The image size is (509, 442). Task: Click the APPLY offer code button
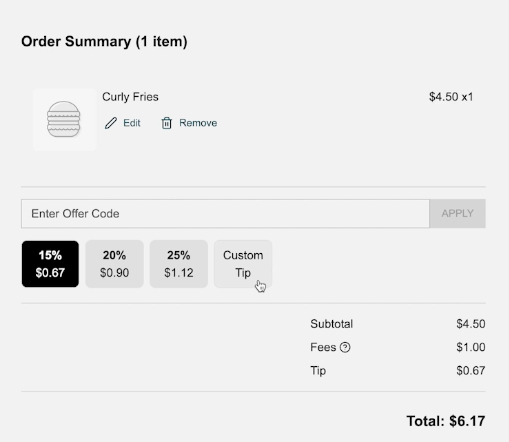pyautogui.click(x=457, y=214)
